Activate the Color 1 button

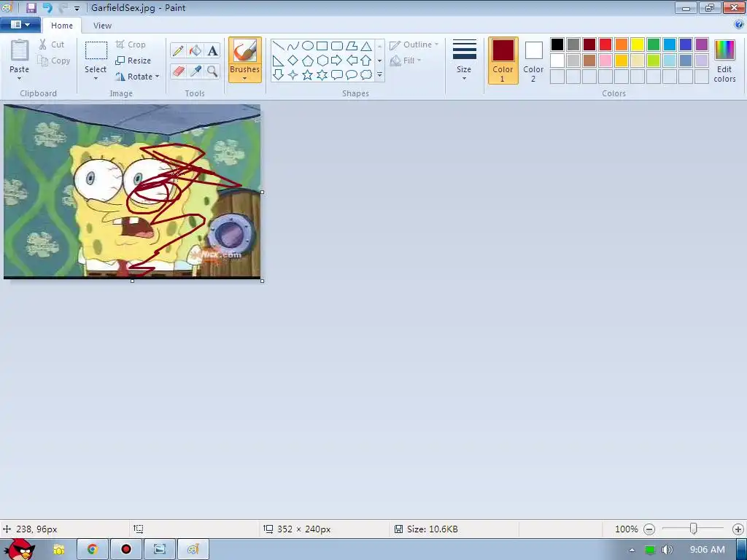click(503, 61)
